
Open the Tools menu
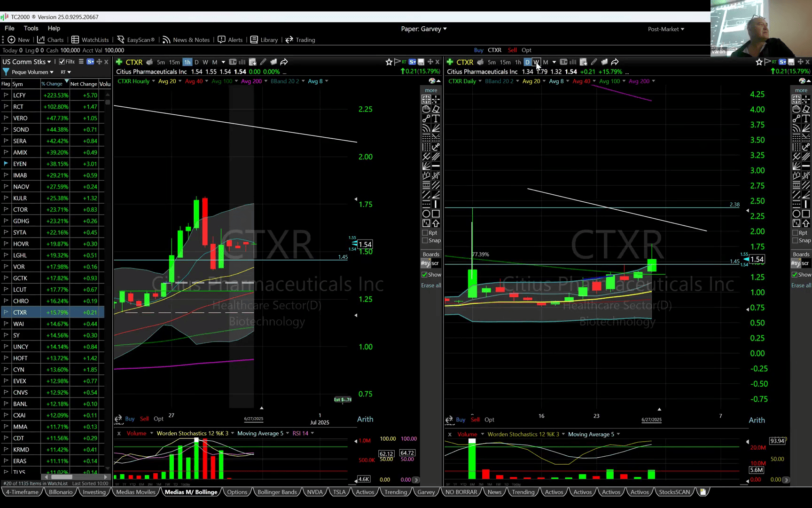[31, 28]
